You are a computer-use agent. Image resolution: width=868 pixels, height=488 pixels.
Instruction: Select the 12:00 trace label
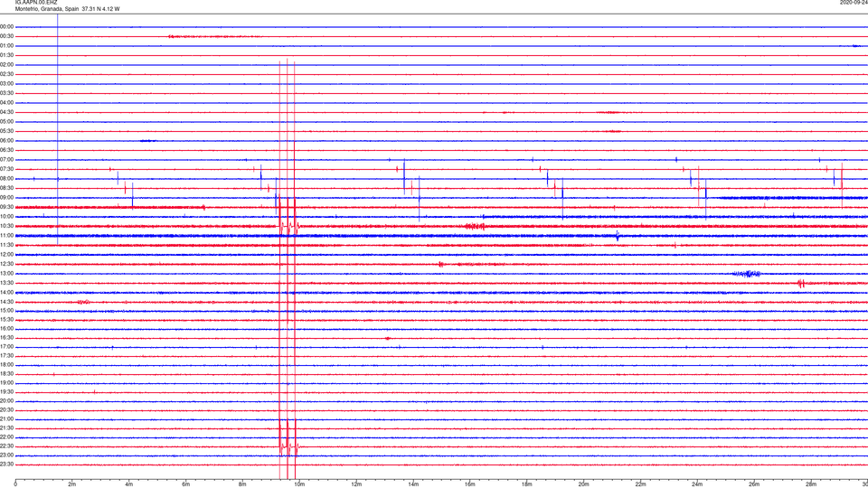7,255
